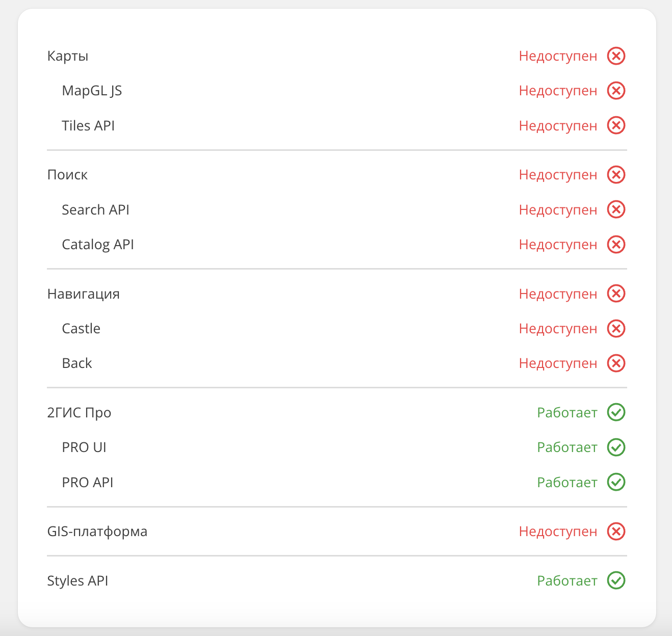Select the Навигация group heading

pos(84,294)
